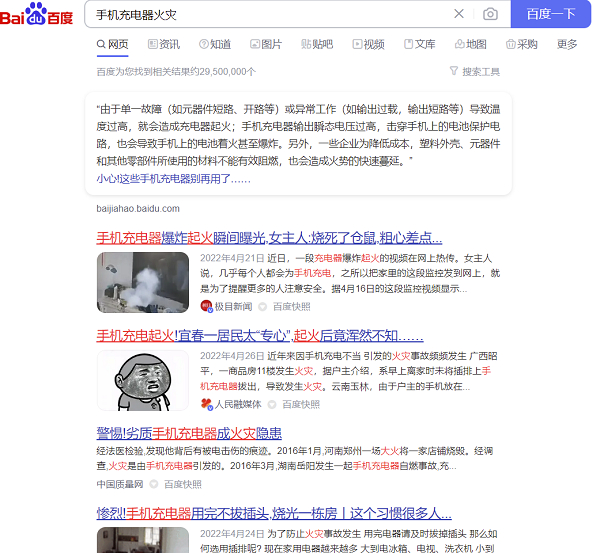Open the 人民融媒体 source link

(238, 405)
